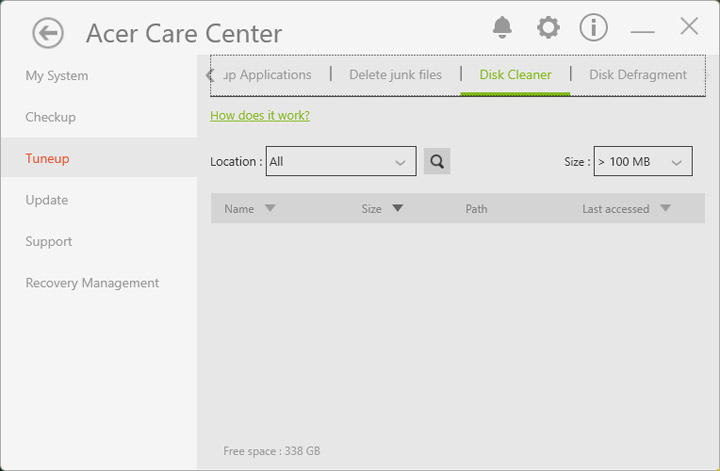The height and width of the screenshot is (471, 720).
Task: Switch to Startup Applications tab
Action: [x=267, y=75]
